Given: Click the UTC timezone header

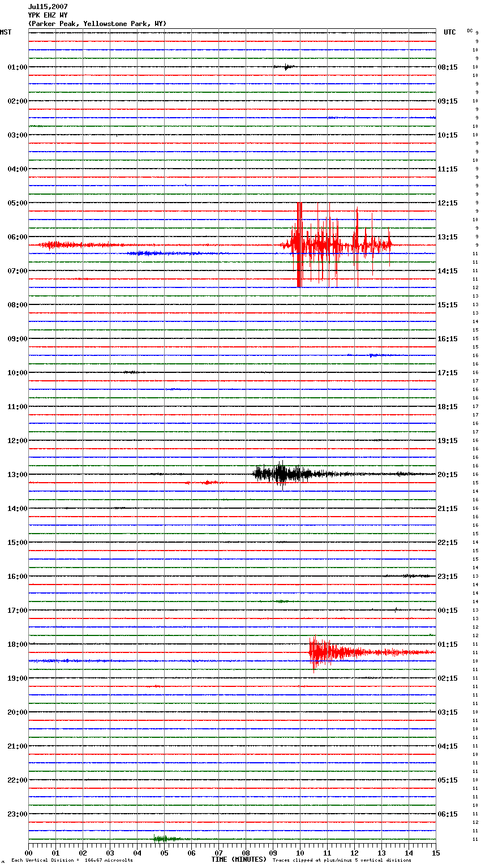Looking at the screenshot, I should 450,32.
